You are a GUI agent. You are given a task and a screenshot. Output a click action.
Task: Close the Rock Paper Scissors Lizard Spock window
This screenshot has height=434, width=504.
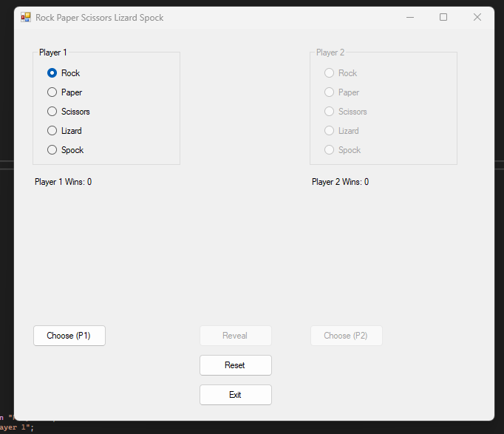pyautogui.click(x=477, y=17)
